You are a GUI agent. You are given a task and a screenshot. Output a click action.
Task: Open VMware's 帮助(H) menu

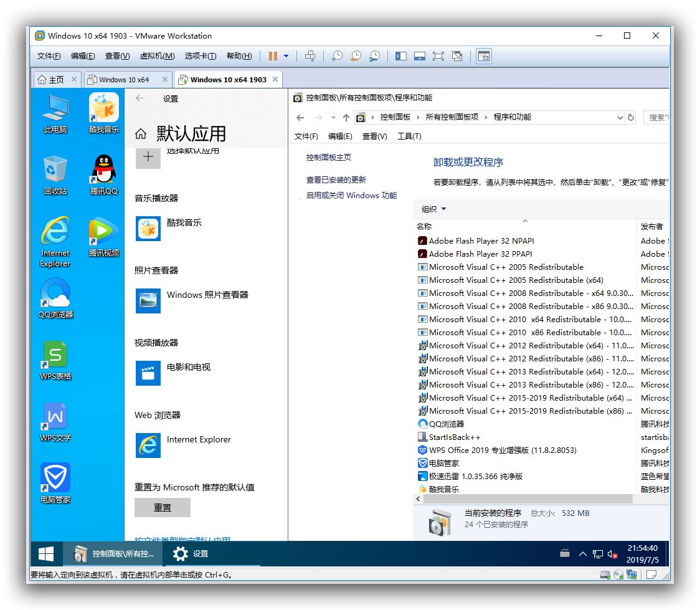pyautogui.click(x=239, y=56)
